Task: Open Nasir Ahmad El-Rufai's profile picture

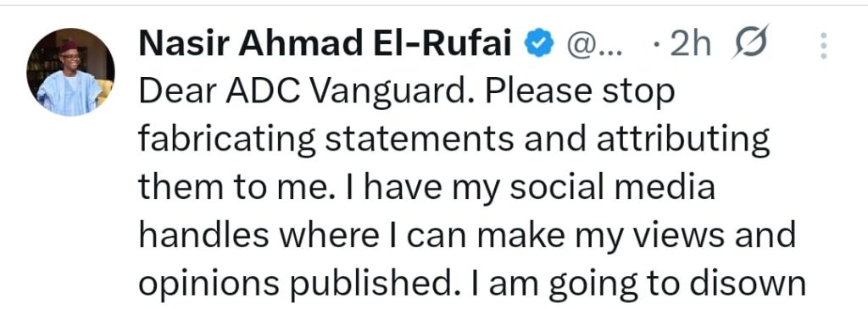Action: click(x=71, y=72)
